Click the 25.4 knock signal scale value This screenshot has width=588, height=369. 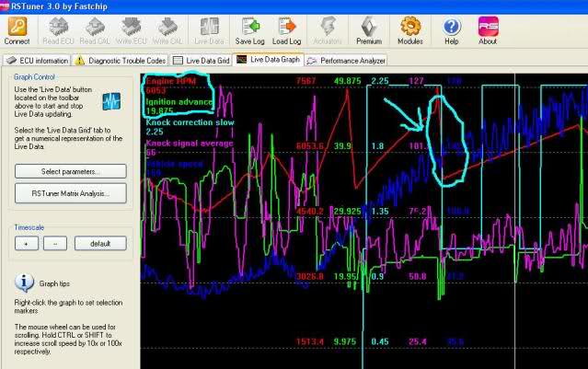pyautogui.click(x=418, y=341)
